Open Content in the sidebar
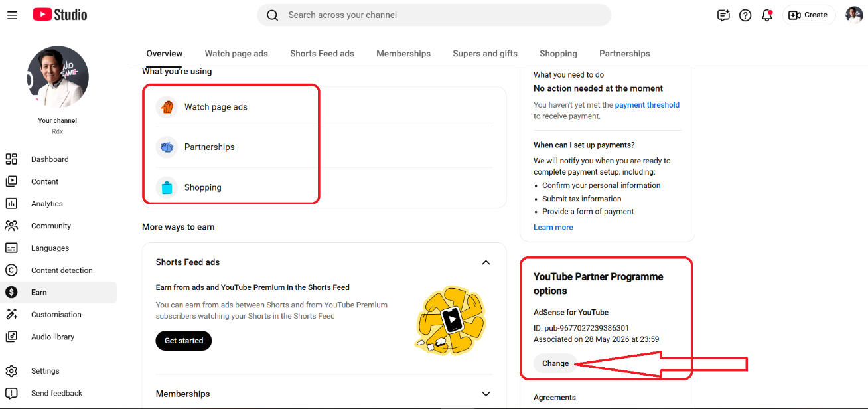This screenshot has width=868, height=409. [x=58, y=181]
